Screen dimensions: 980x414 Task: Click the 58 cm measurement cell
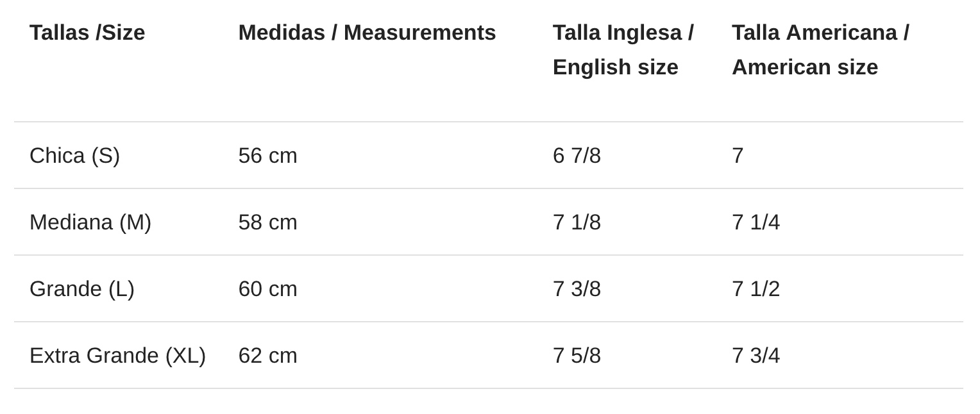coord(267,222)
